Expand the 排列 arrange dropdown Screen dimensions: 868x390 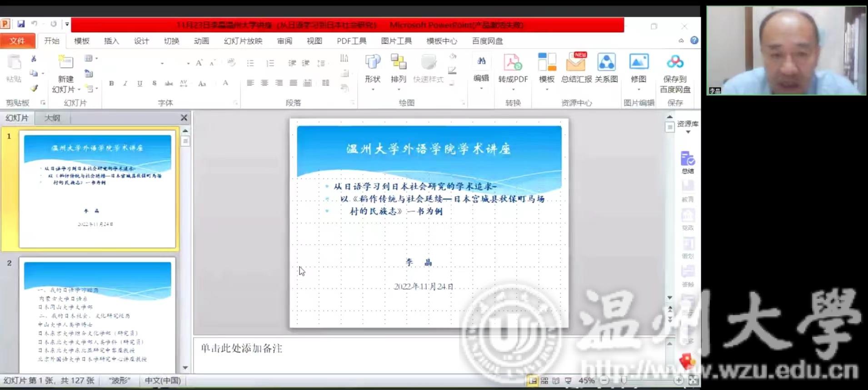coord(399,89)
